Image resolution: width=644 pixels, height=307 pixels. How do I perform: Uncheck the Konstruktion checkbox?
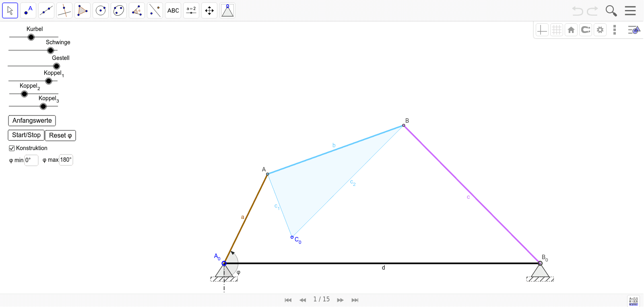12,148
